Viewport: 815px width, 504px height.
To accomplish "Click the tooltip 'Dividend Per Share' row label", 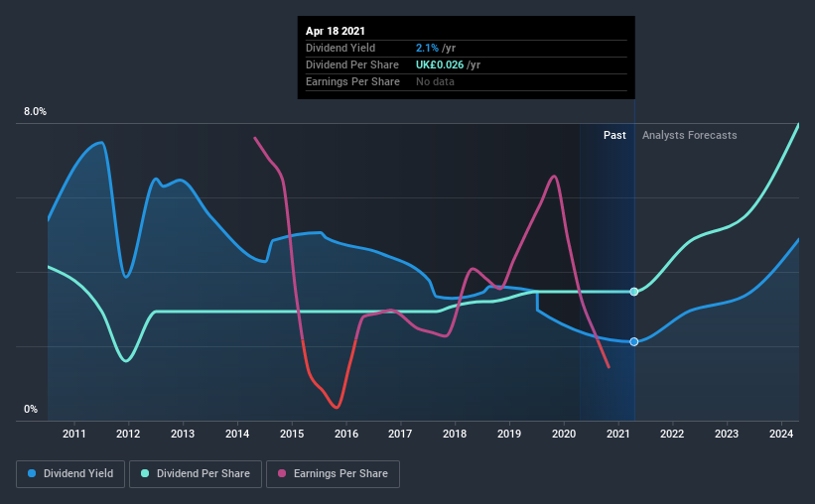I will 352,64.
